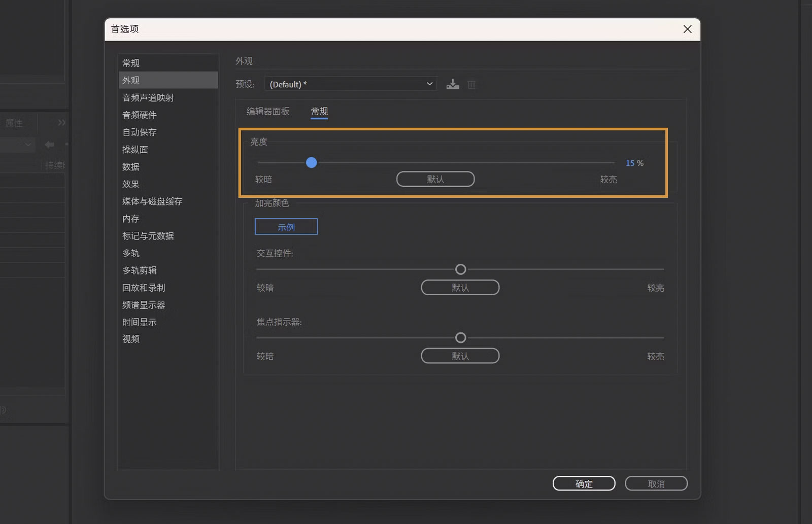The height and width of the screenshot is (524, 812).
Task: Click the 焦点指示器 slider handle
Action: pos(460,338)
